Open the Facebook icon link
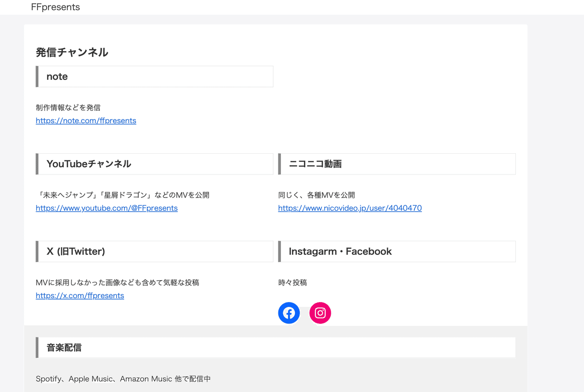Screen dimensions: 584x392 (x=289, y=313)
